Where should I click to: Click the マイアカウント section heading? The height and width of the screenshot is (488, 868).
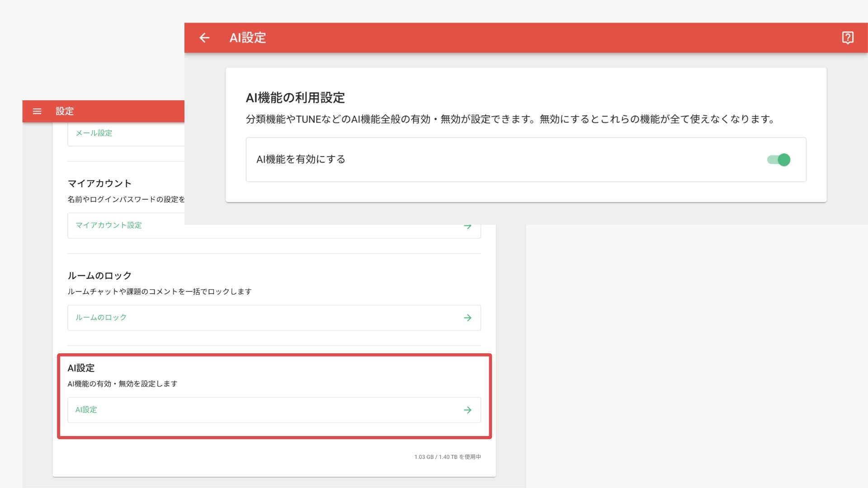pyautogui.click(x=99, y=183)
